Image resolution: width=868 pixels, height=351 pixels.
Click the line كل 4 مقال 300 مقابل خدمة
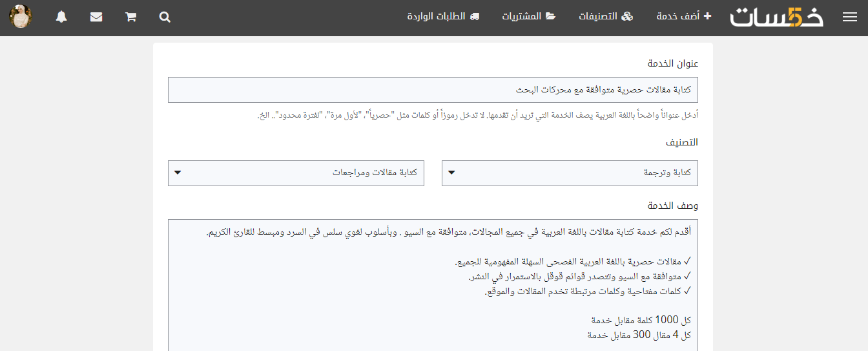(x=639, y=335)
